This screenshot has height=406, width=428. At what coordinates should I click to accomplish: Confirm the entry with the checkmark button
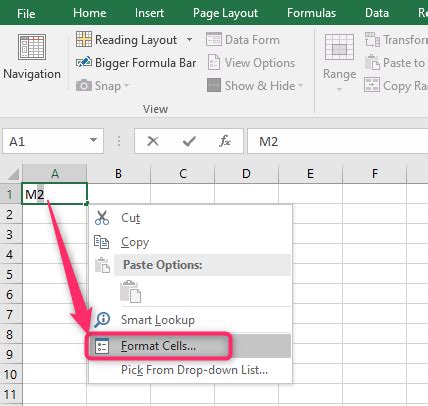click(x=189, y=141)
